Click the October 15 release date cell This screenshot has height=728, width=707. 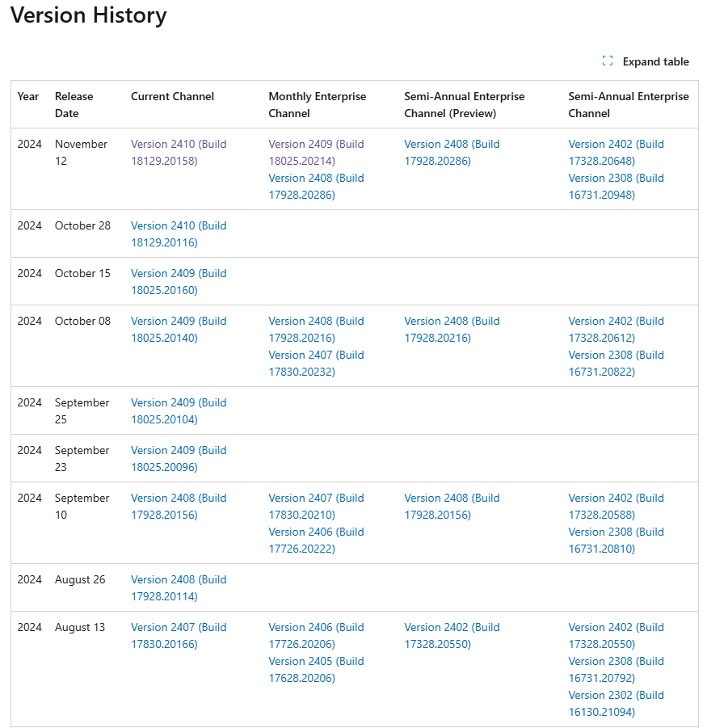pos(82,273)
